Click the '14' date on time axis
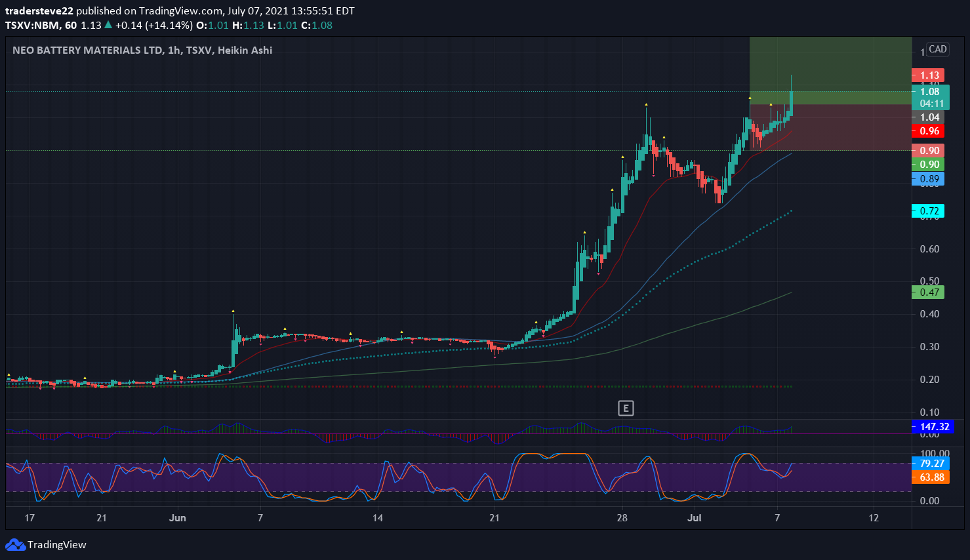The height and width of the screenshot is (560, 970). 378,518
